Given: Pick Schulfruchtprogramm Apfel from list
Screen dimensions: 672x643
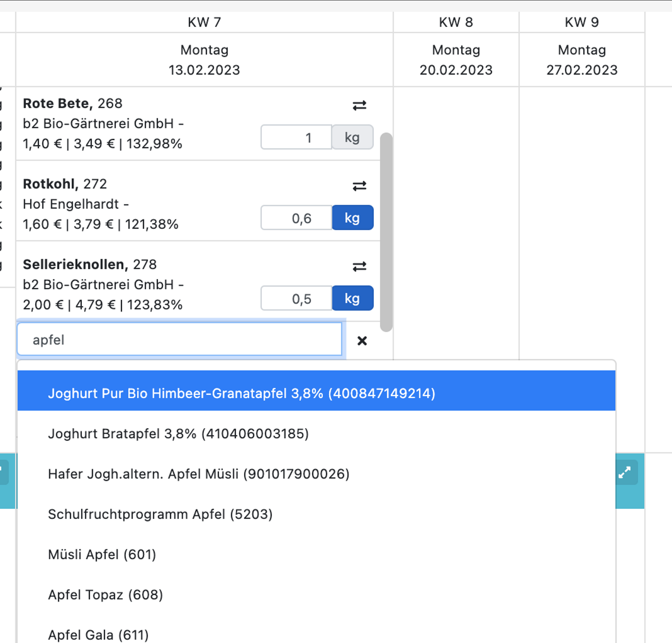Looking at the screenshot, I should coord(160,514).
